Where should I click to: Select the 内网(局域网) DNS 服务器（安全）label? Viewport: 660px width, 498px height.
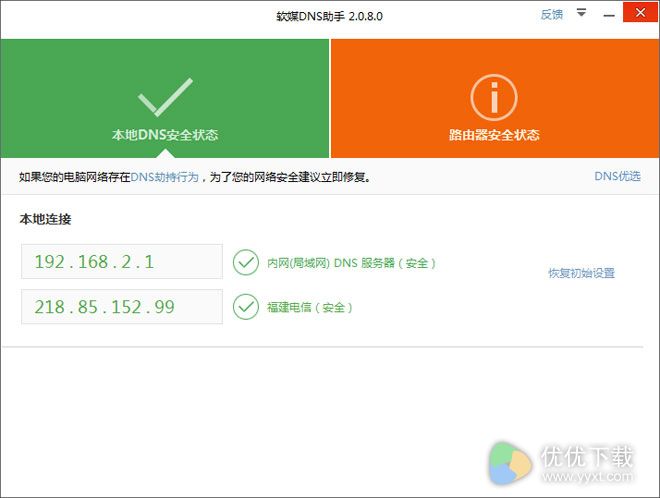coord(351,263)
